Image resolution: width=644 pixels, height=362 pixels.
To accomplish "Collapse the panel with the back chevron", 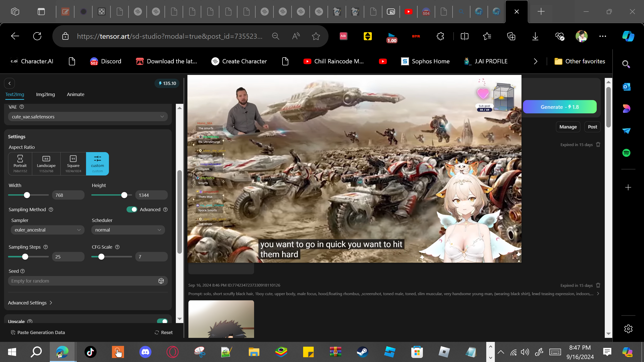I will [10, 83].
